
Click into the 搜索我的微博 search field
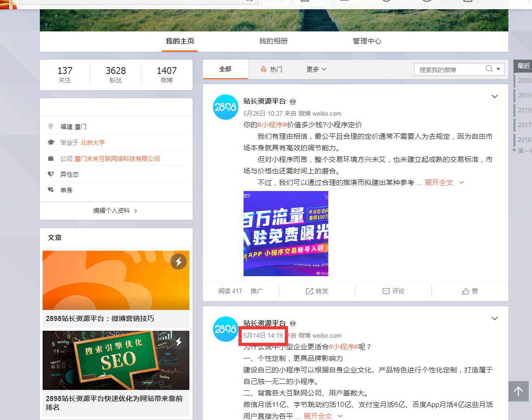(448, 69)
